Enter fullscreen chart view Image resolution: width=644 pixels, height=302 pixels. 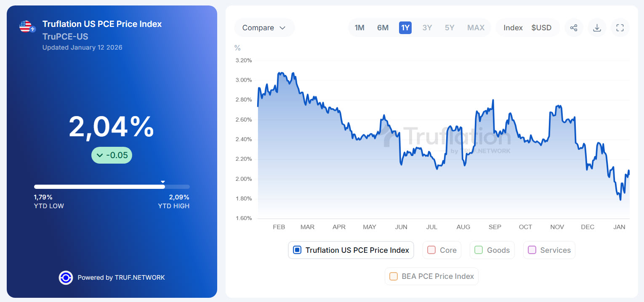(x=620, y=28)
